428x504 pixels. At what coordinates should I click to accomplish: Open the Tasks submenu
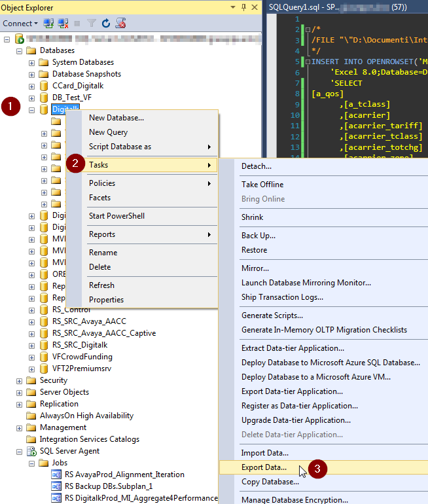coord(142,165)
